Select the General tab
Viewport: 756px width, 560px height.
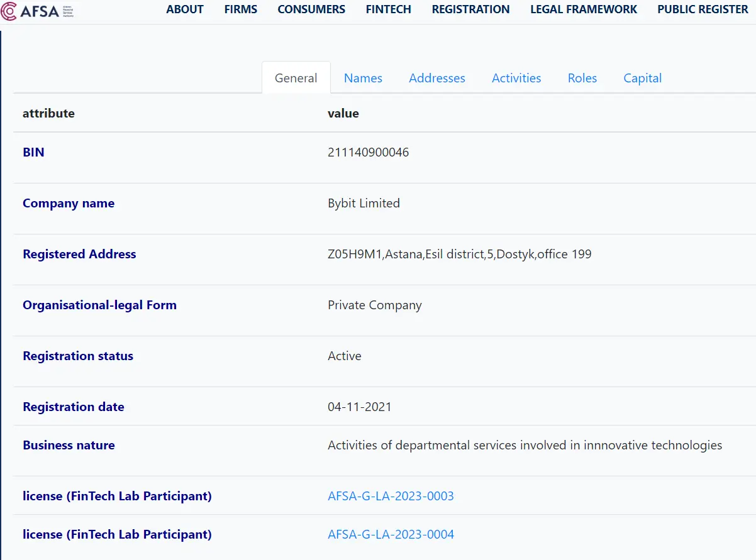tap(296, 78)
